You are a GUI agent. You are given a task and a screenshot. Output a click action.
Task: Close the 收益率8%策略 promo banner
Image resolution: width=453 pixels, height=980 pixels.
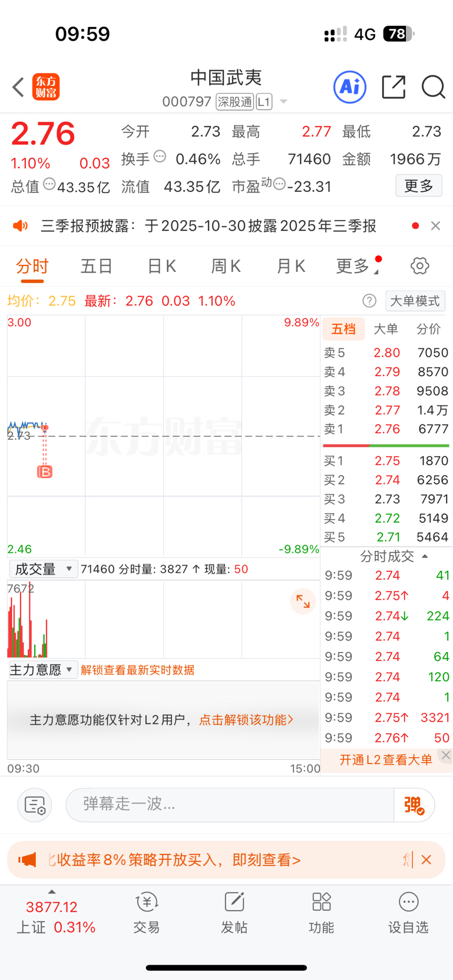pyautogui.click(x=426, y=860)
